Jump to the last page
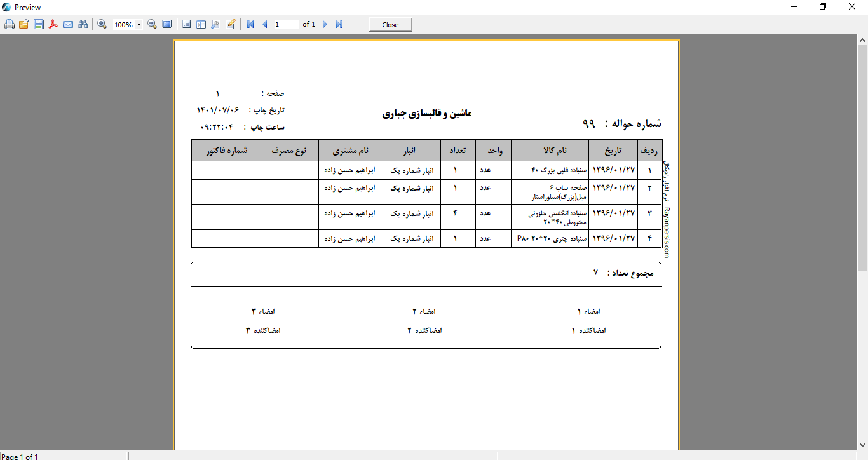The image size is (868, 460). [339, 24]
